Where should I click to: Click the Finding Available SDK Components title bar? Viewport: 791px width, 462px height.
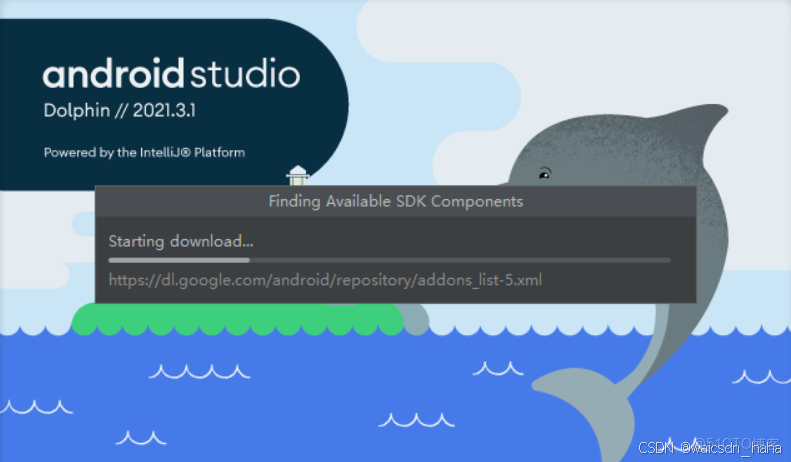(396, 201)
